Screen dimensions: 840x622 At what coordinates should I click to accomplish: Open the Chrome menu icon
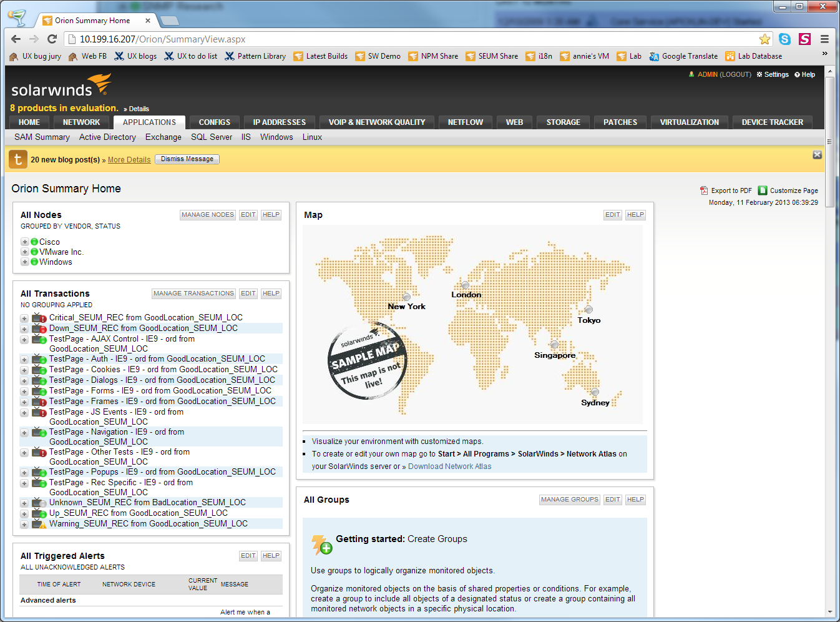pyautogui.click(x=824, y=39)
